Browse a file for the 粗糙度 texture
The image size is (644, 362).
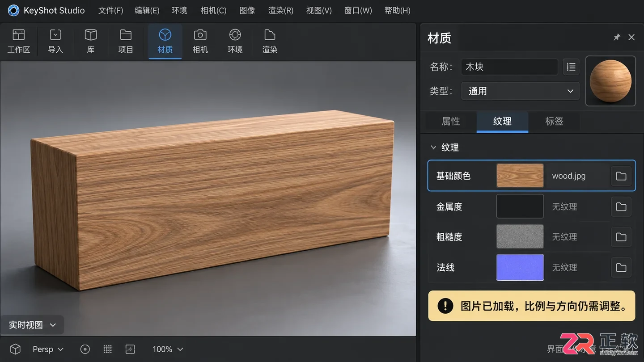click(621, 237)
